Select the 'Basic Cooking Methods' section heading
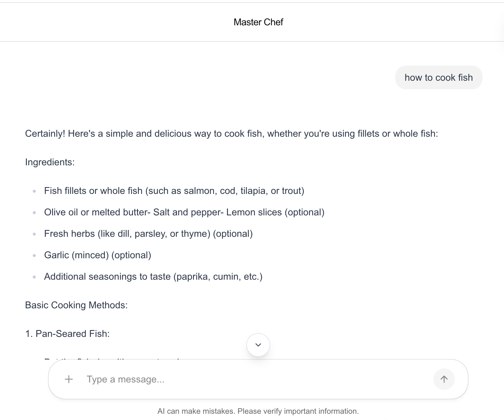 click(76, 305)
